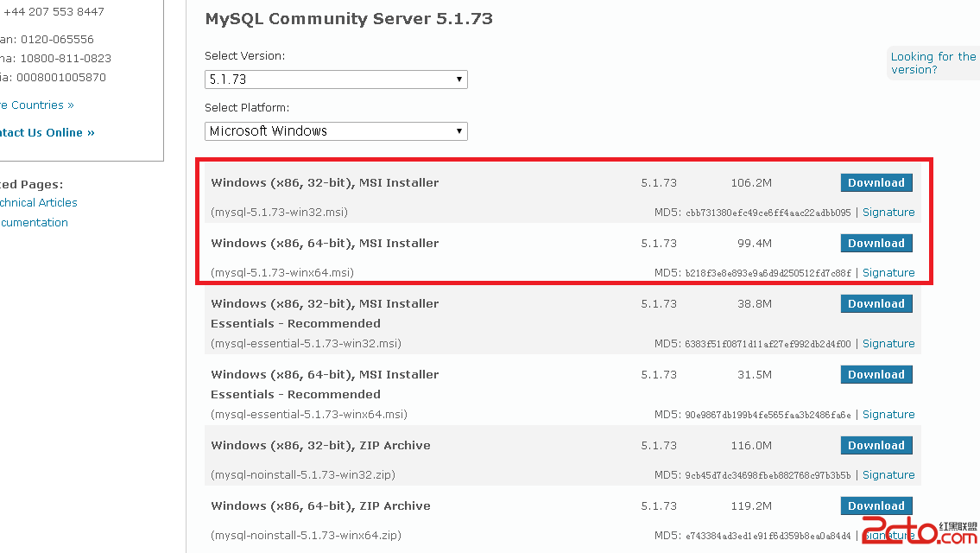Select the MD5 hash for mysql-essential-5.1.73-win32.msi
980x553 pixels.
(768, 344)
